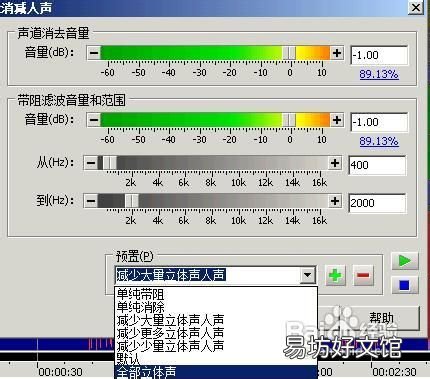Click the 帮助 help button
430x379 pixels.
(382, 317)
